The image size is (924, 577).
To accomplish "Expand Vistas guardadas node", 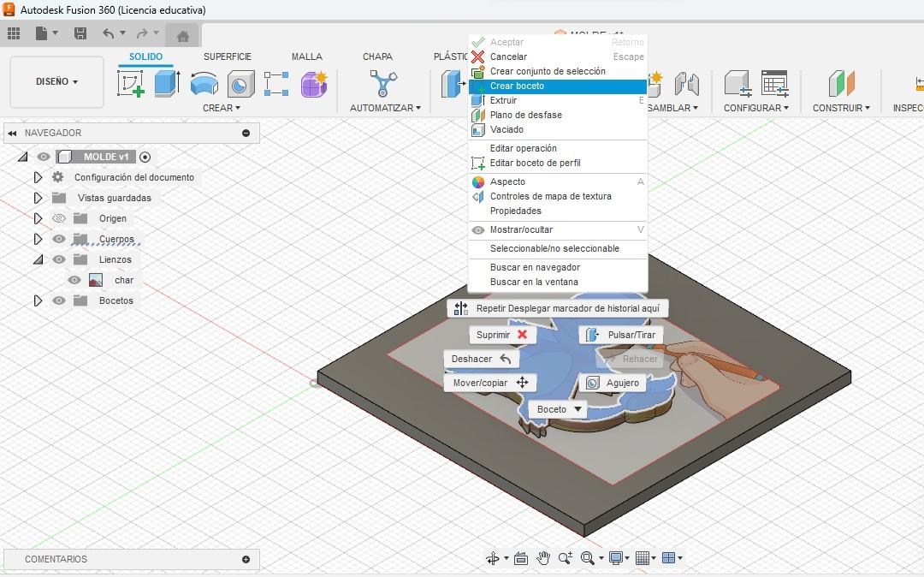I will coord(38,198).
